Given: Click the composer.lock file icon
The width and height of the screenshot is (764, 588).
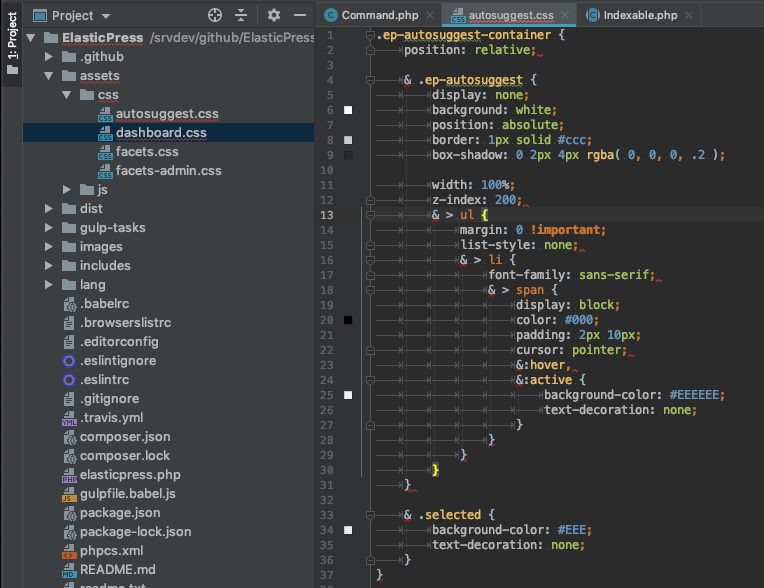Looking at the screenshot, I should point(70,456).
